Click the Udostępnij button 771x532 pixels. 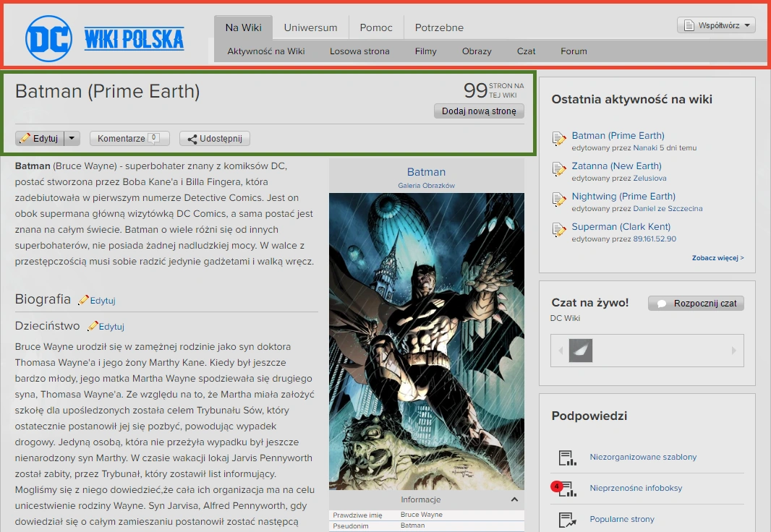click(x=214, y=139)
